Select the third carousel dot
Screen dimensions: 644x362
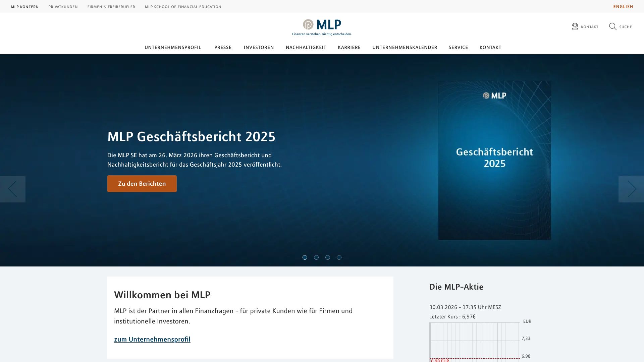328,257
